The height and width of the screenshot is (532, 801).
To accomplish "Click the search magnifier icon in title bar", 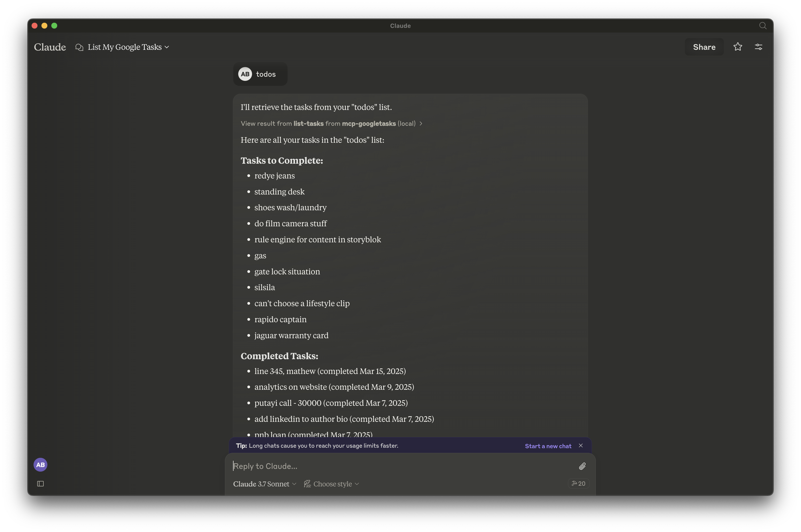I will (763, 26).
